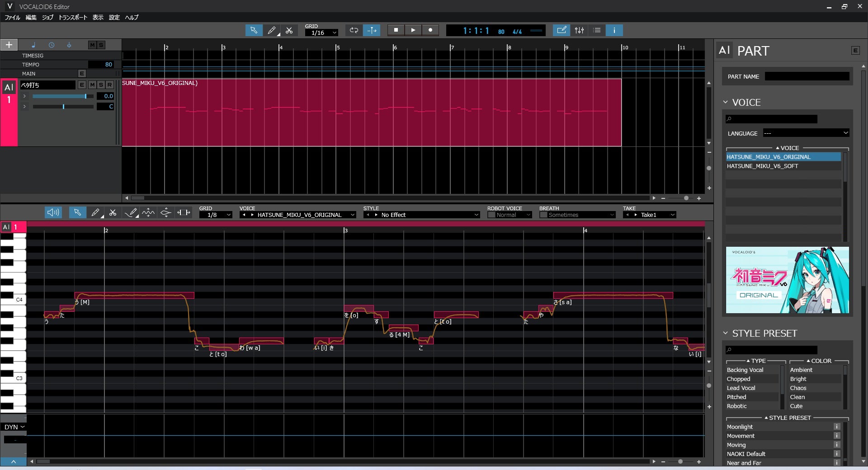Enable the loop playback icon in the transport
The width and height of the screenshot is (868, 470).
[354, 30]
